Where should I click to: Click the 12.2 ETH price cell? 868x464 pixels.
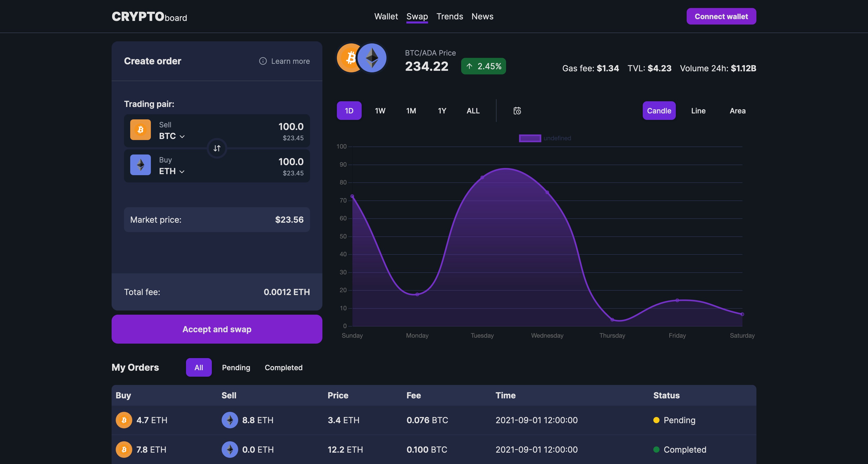345,450
